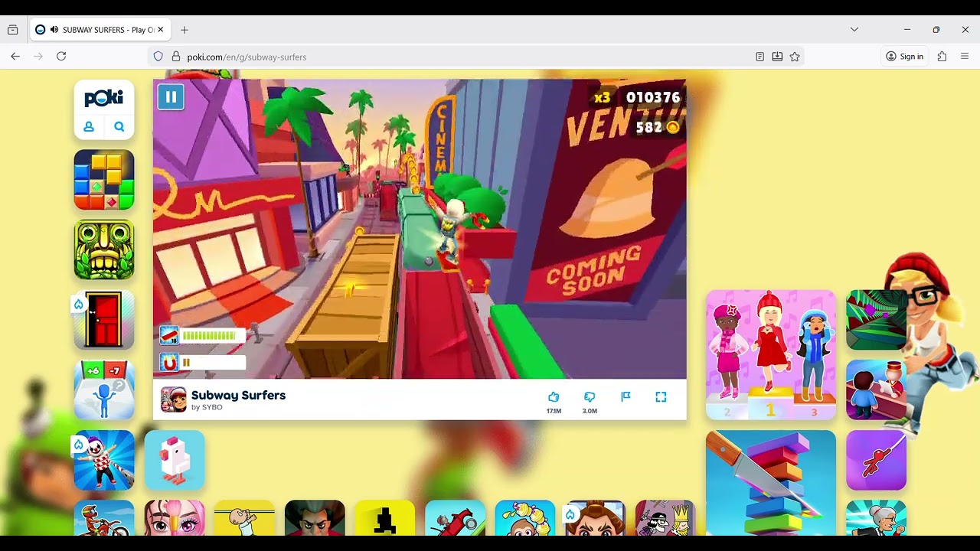
Task: Open Poki profile account icon
Action: tap(89, 127)
